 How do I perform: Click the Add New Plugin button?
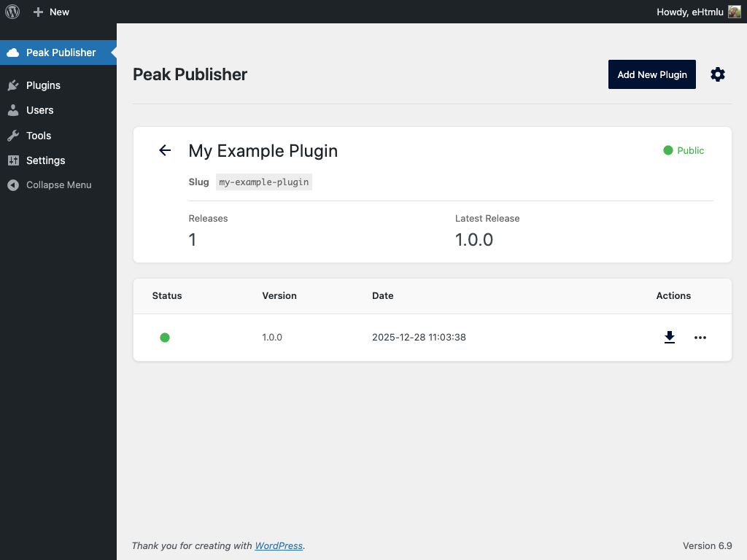click(x=651, y=74)
